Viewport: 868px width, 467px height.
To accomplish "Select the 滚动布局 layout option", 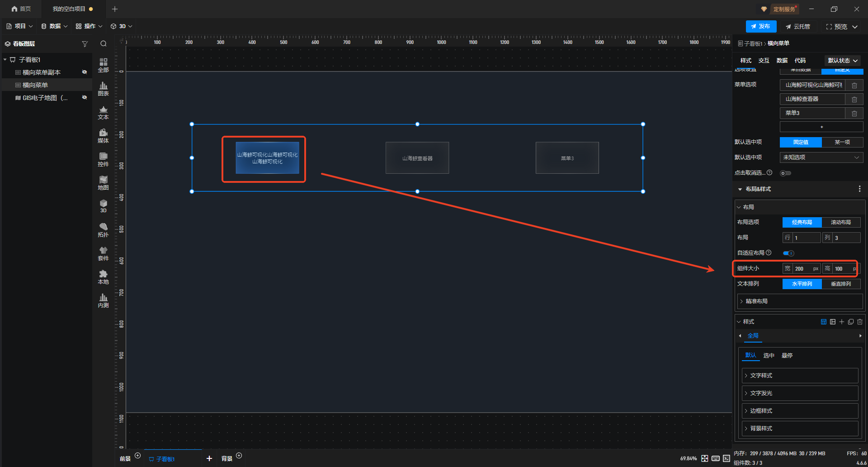I will (x=840, y=222).
